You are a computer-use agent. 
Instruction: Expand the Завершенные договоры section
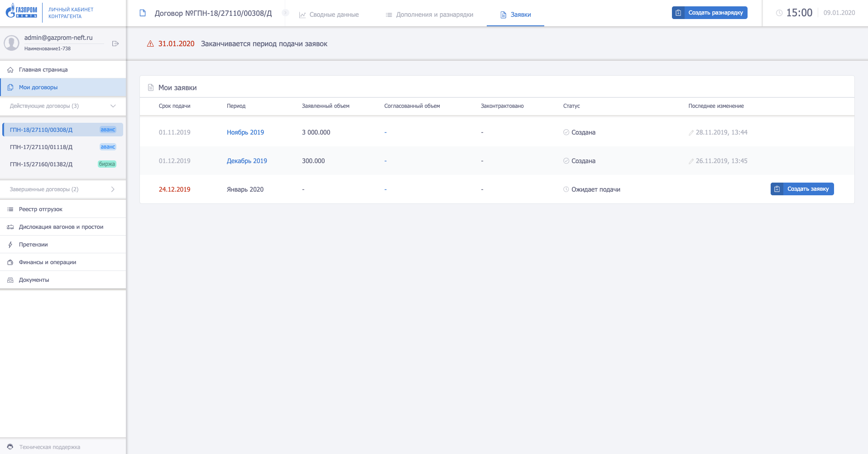[113, 189]
